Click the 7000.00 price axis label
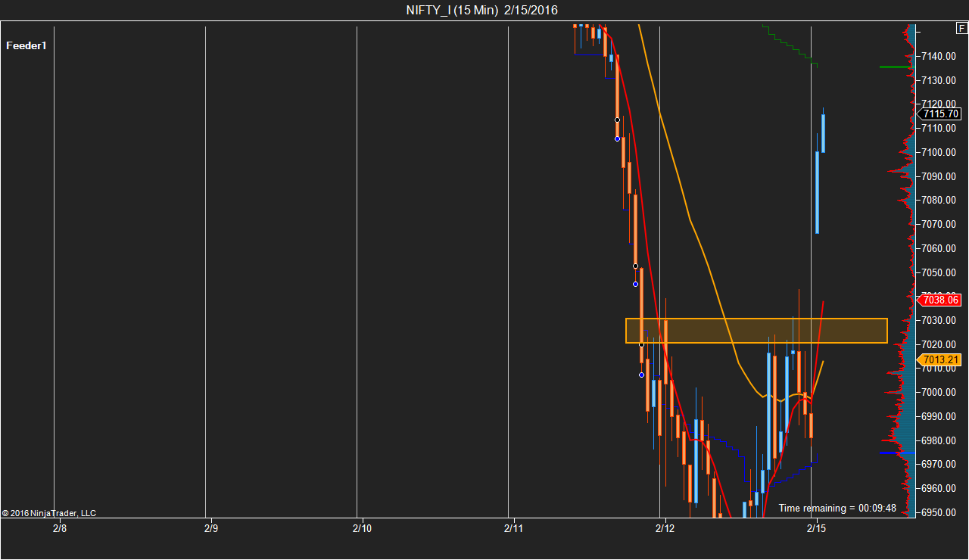Screen dimensions: 969x560 [939, 392]
